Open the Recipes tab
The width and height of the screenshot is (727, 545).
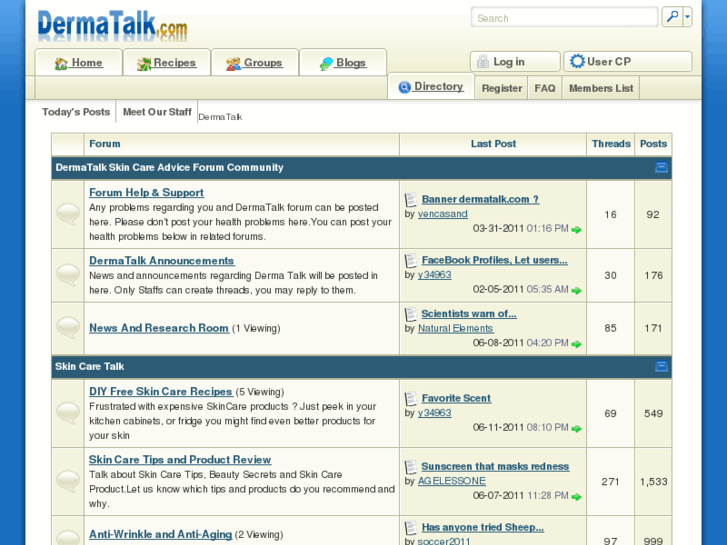[x=166, y=63]
